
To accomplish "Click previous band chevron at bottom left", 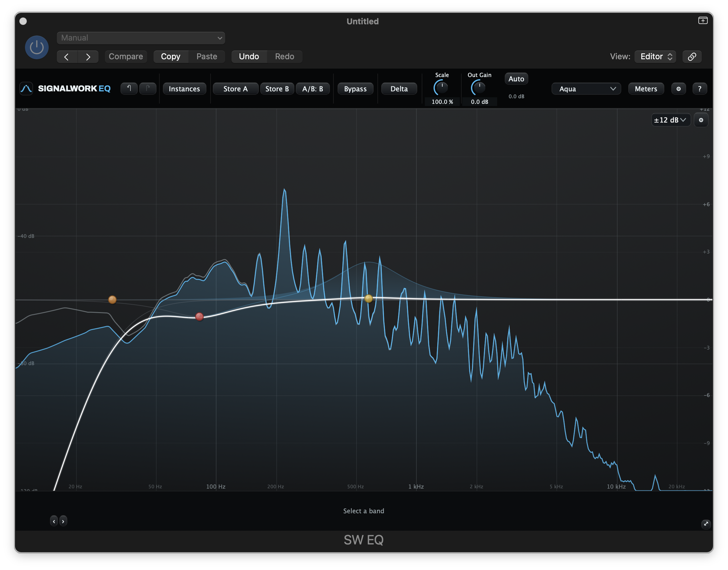I will click(54, 521).
